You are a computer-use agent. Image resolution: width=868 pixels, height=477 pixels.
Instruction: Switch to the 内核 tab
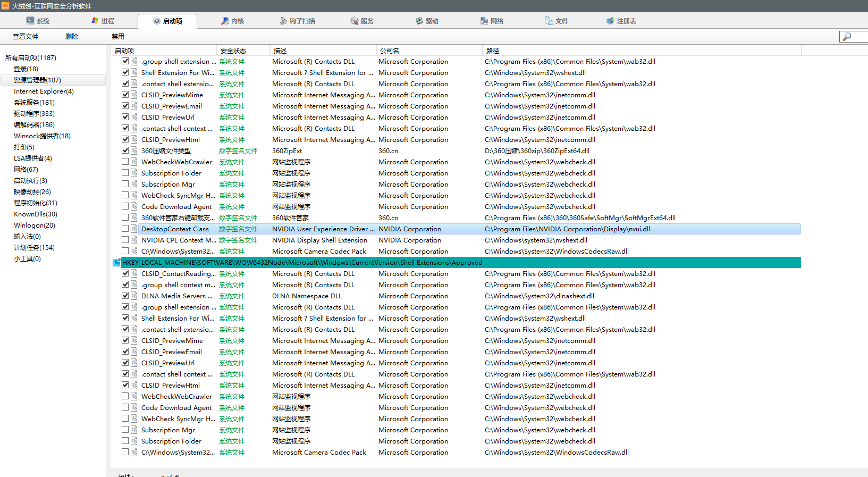coord(232,21)
